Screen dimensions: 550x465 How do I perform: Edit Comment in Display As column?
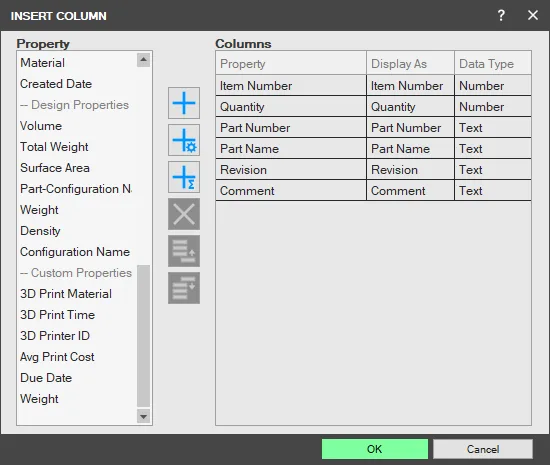[x=410, y=191]
